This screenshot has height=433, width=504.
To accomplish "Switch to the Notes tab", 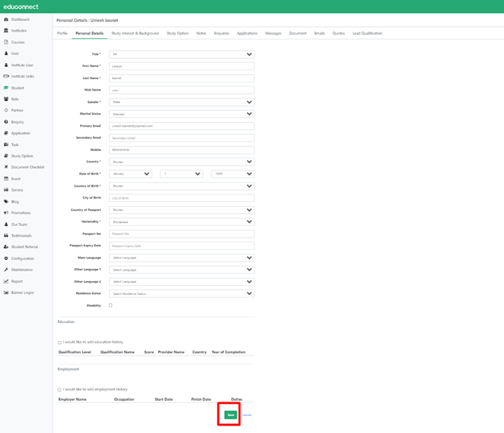I will 201,33.
